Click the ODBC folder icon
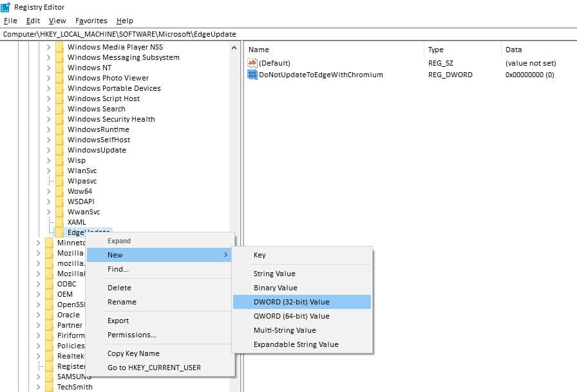 point(49,284)
